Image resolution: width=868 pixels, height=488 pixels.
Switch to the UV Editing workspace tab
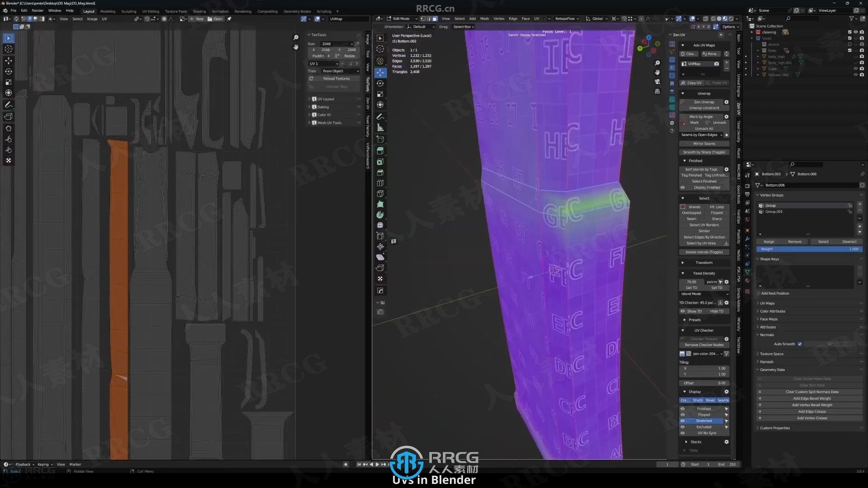pyautogui.click(x=151, y=11)
